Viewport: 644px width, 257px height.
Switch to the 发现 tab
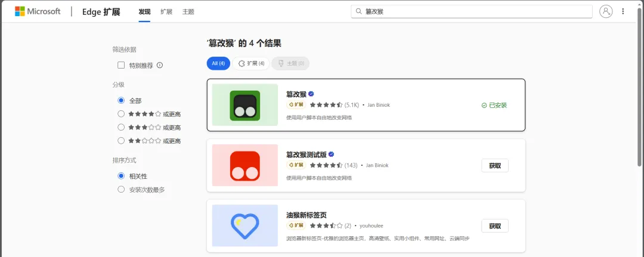click(x=144, y=12)
